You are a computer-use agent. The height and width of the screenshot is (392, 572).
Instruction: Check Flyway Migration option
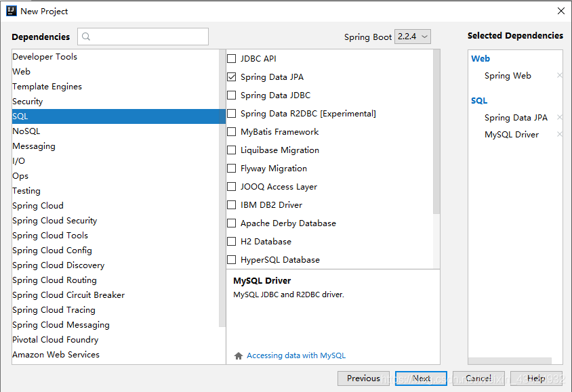pyautogui.click(x=232, y=169)
